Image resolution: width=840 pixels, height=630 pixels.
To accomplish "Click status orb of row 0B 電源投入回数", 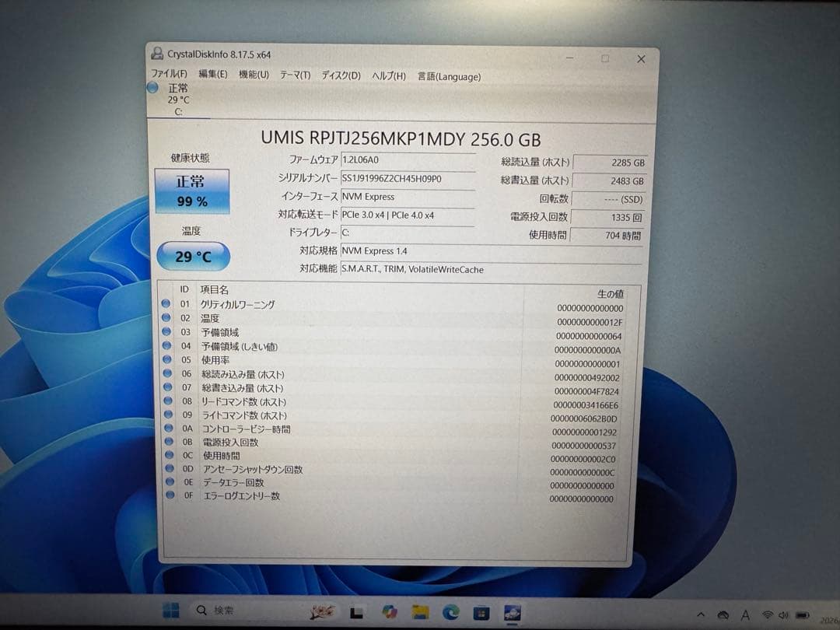I will pos(169,442).
